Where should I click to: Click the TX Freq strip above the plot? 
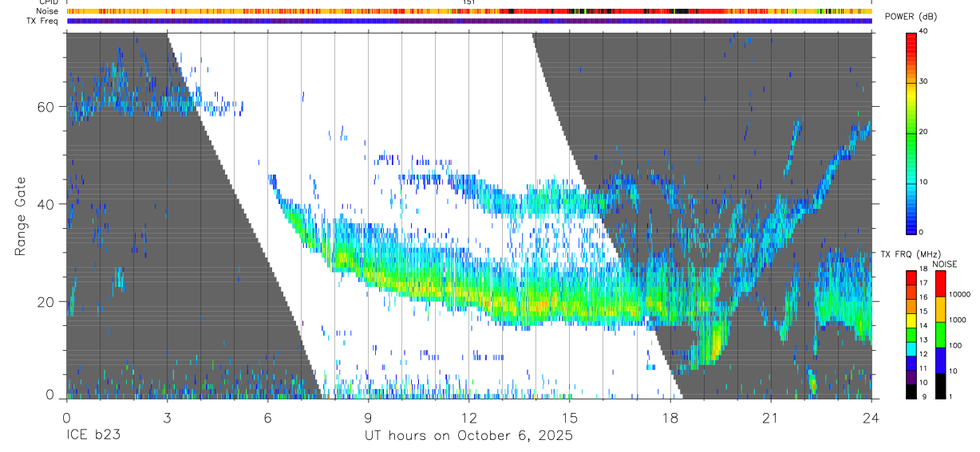tap(469, 22)
